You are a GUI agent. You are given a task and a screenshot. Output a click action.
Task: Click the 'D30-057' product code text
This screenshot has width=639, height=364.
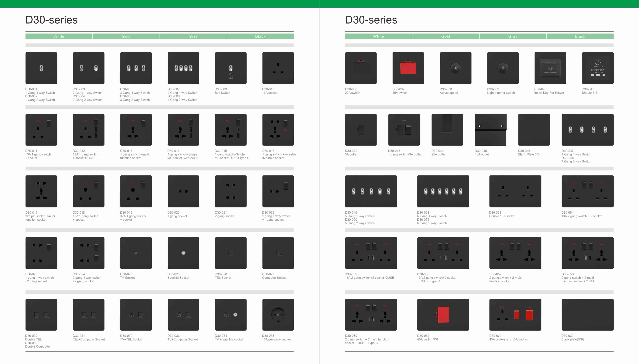[495, 274]
